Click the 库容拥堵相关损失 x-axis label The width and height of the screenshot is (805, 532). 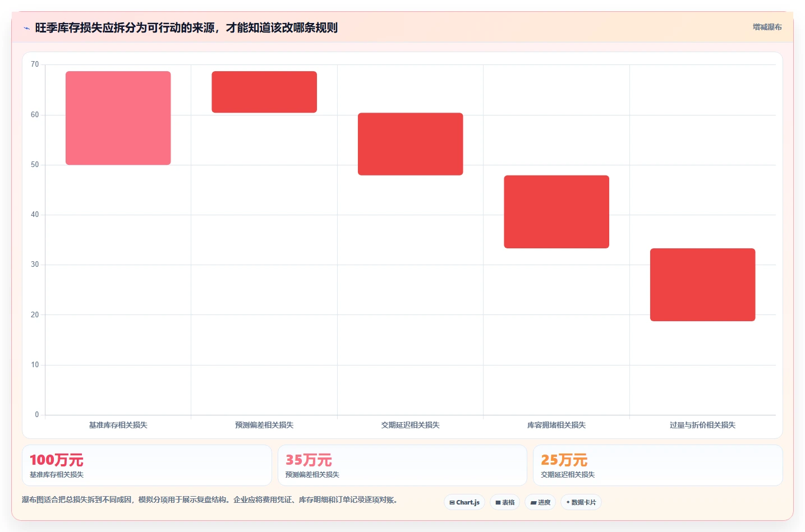click(556, 425)
